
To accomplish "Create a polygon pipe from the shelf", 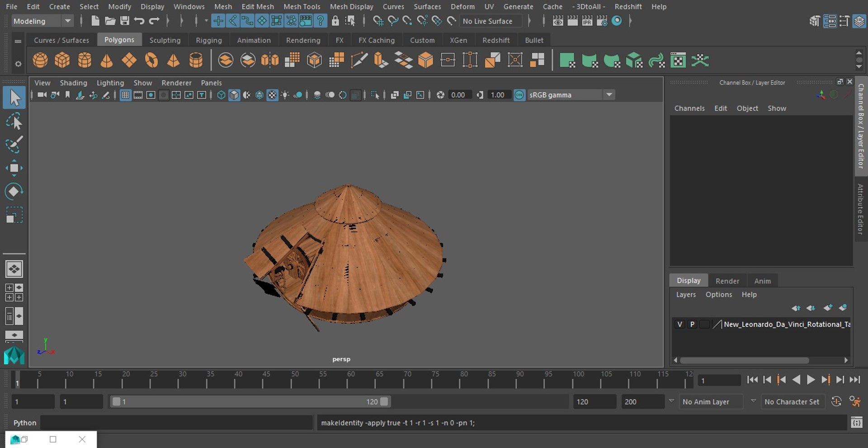I will 196,60.
